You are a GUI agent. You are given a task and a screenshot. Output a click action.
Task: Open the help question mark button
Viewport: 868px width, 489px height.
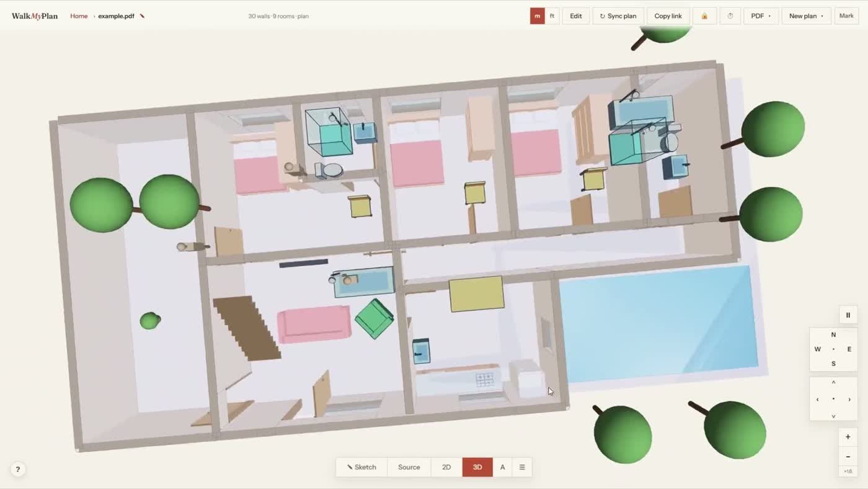coord(17,470)
